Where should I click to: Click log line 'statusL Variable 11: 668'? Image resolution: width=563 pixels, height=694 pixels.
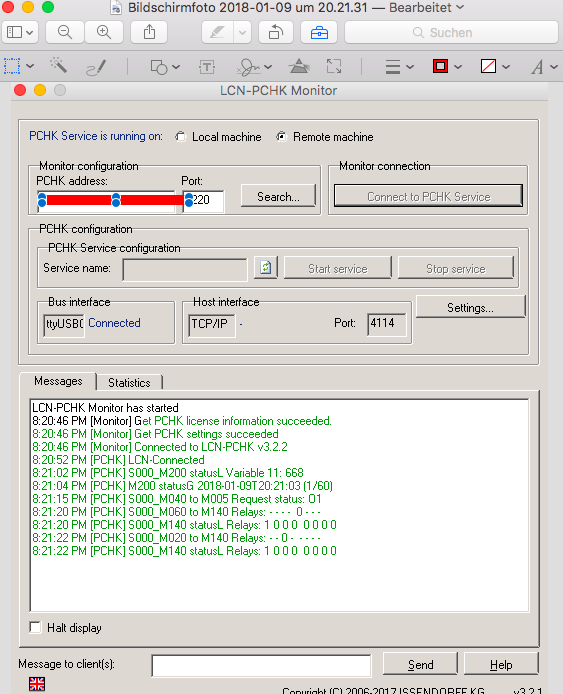coord(168,473)
